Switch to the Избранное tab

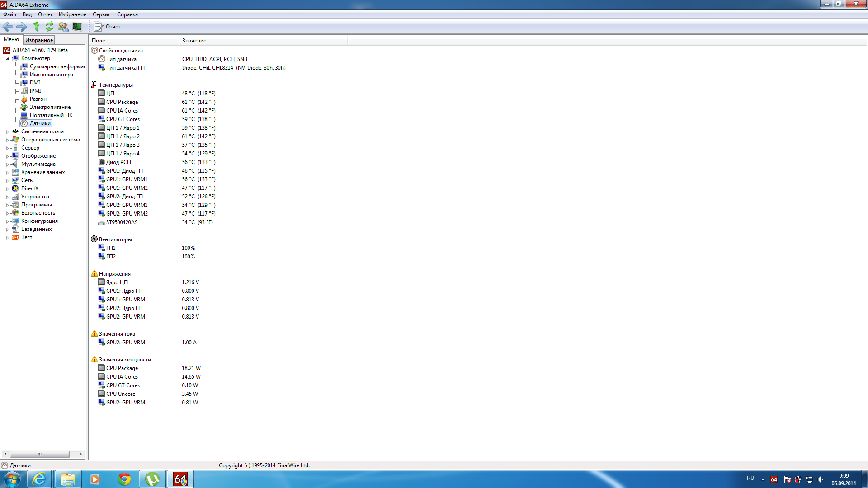[x=39, y=40]
